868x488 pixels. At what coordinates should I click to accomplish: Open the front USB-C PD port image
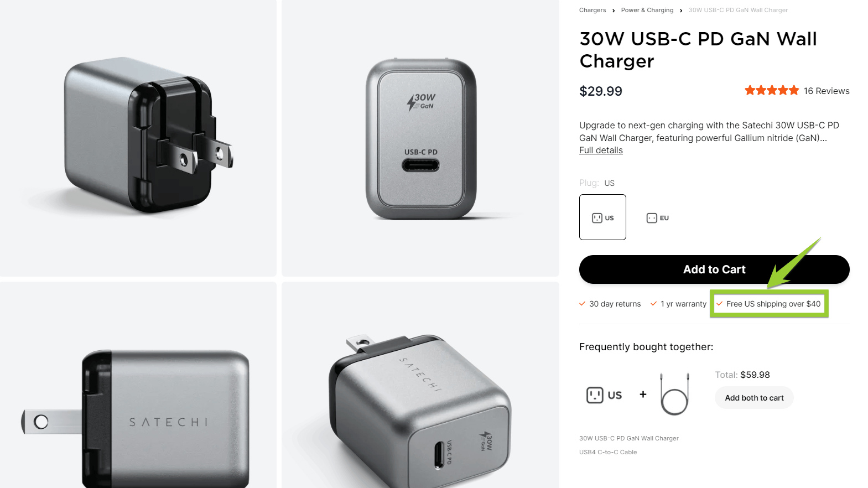pos(420,138)
